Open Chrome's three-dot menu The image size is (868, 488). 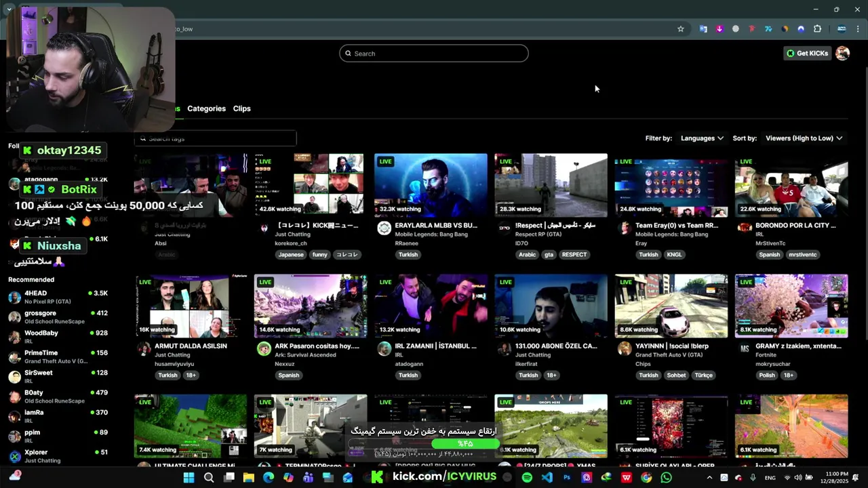[858, 29]
